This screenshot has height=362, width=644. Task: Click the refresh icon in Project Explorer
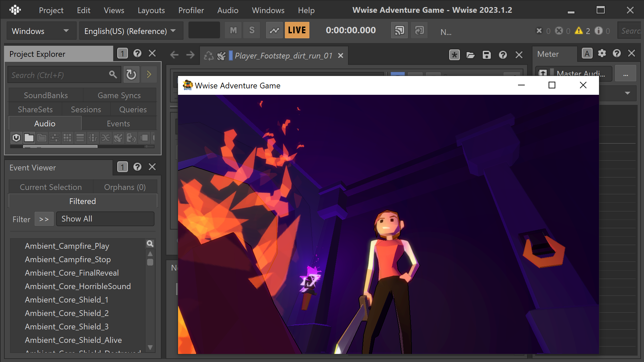tap(131, 75)
